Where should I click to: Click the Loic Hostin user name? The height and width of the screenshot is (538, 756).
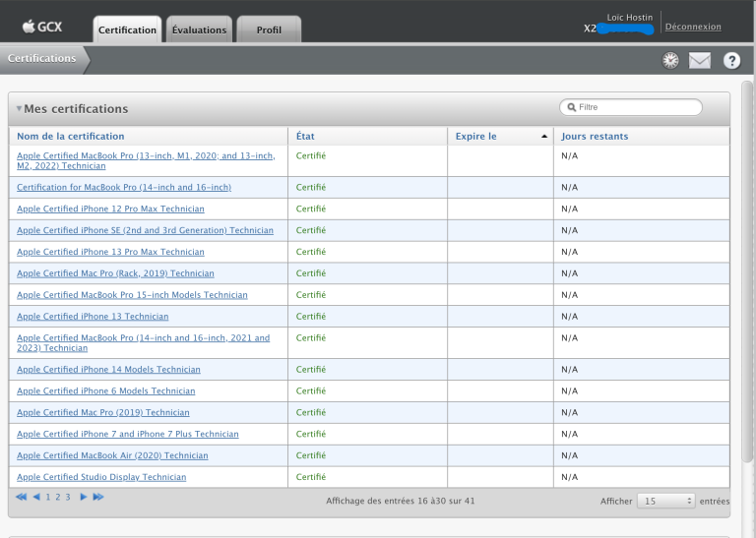coord(630,18)
